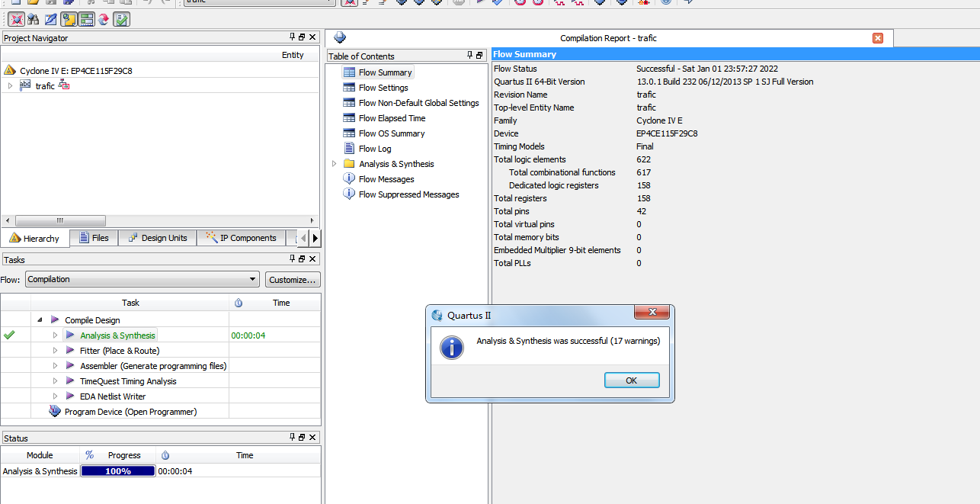Viewport: 980px width, 504px height.
Task: Close the Project Navigator panel
Action: click(312, 37)
